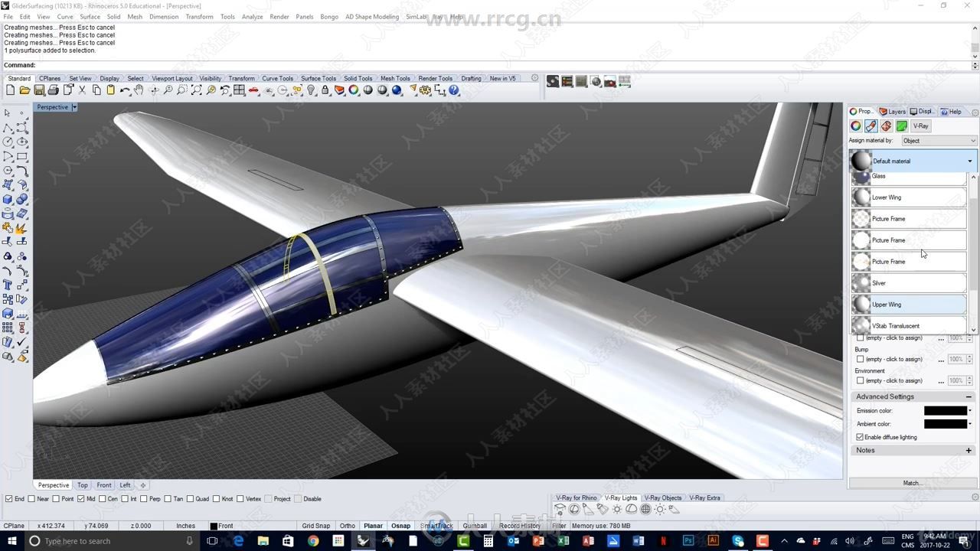Select the Silver material in list
980x551 pixels.
[x=909, y=283]
